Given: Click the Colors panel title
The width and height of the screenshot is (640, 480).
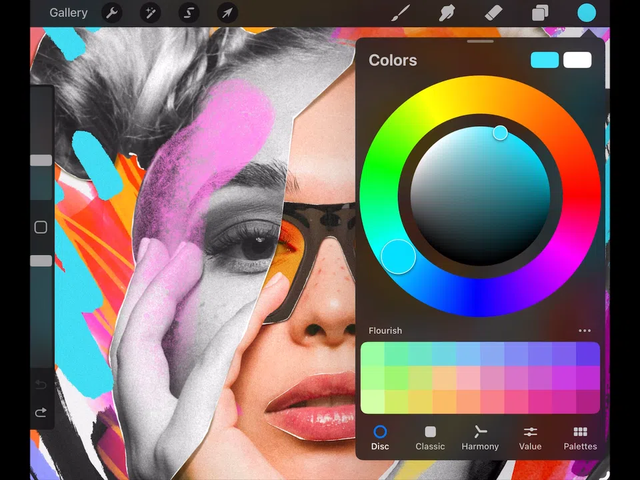Looking at the screenshot, I should (393, 60).
